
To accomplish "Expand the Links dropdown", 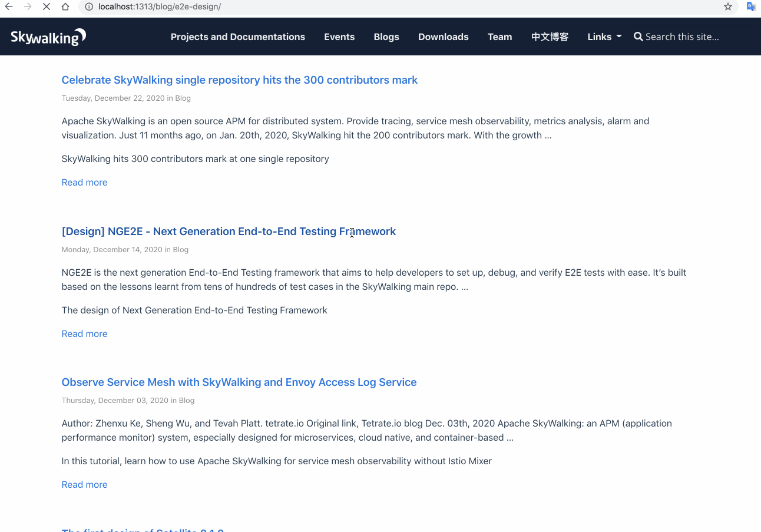I will [604, 37].
